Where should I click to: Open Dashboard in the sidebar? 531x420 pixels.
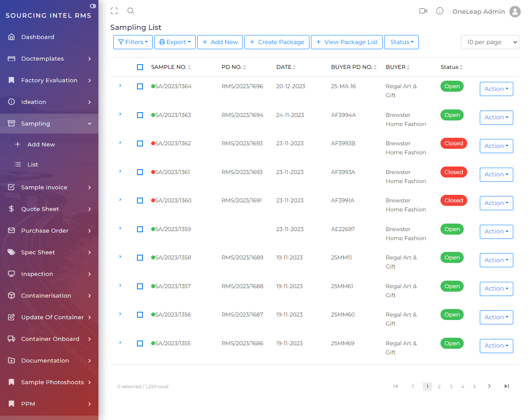pos(38,37)
